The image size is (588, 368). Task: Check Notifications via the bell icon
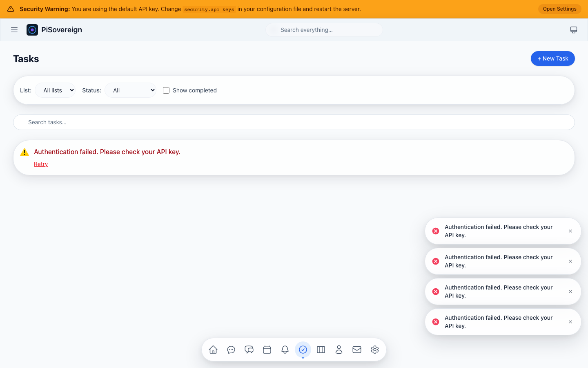pos(285,350)
